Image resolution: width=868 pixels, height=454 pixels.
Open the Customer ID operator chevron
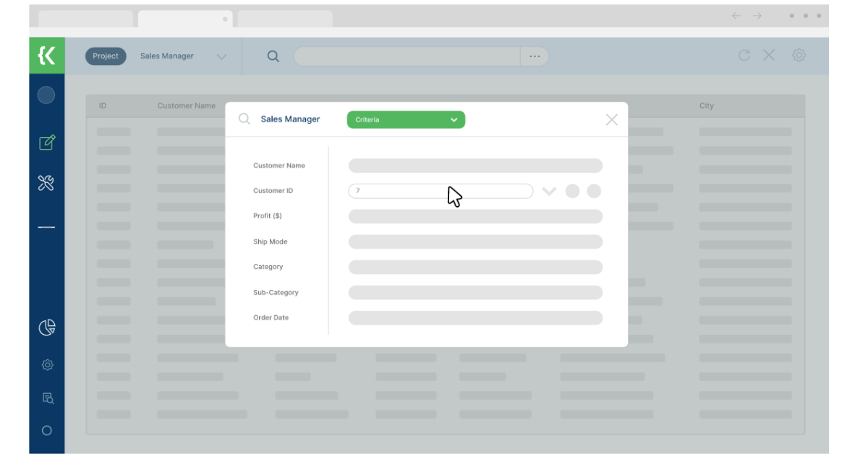pyautogui.click(x=549, y=192)
